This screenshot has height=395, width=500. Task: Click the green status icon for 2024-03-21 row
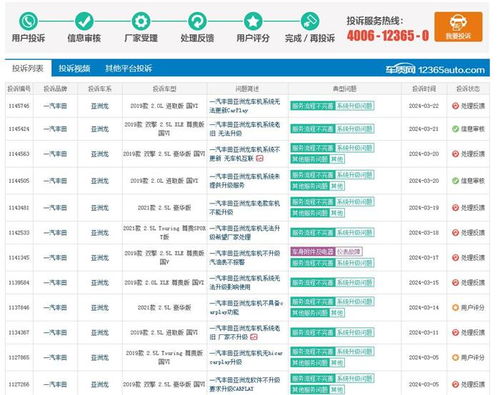[x=455, y=129]
